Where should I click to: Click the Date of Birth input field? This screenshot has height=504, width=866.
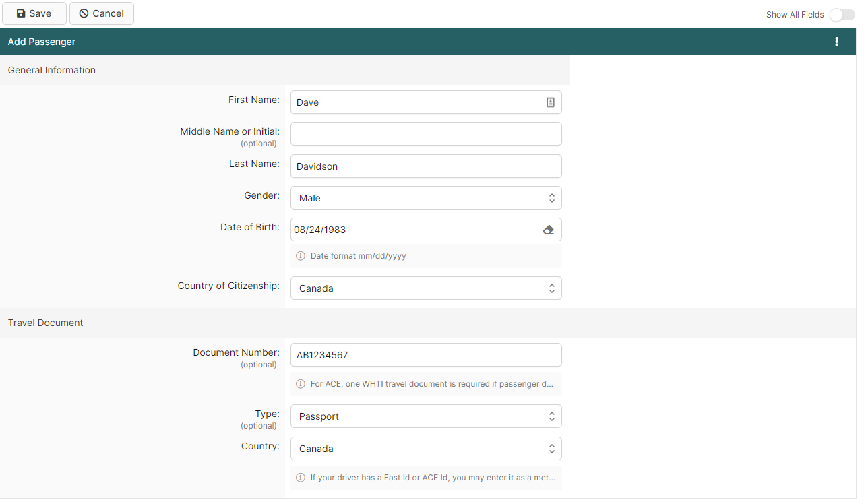tap(412, 230)
